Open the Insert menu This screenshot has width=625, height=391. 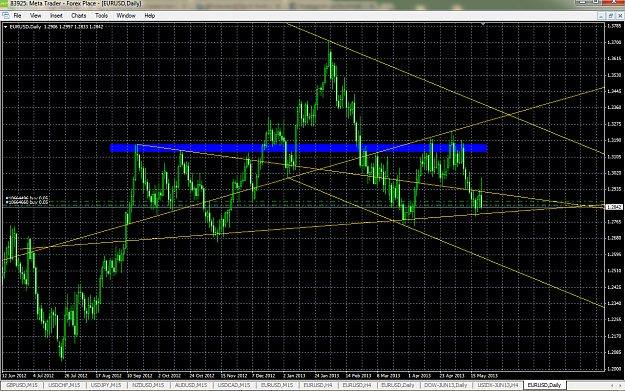[x=56, y=16]
